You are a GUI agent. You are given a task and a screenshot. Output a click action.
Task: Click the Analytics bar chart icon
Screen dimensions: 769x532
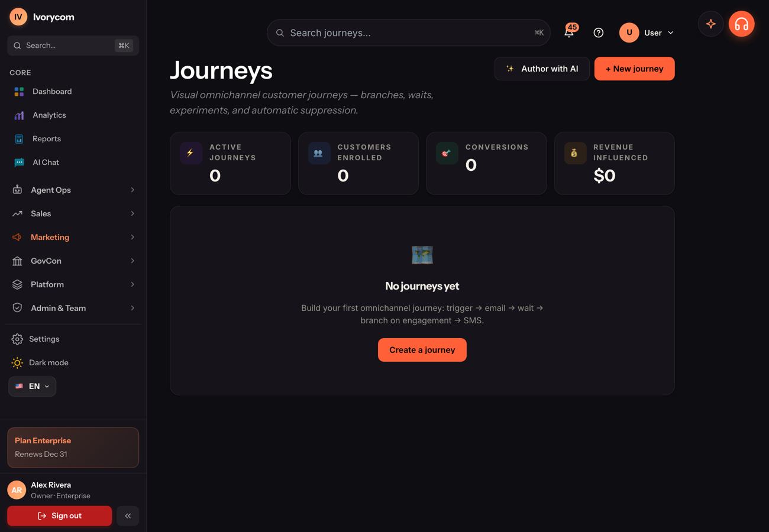pyautogui.click(x=19, y=115)
